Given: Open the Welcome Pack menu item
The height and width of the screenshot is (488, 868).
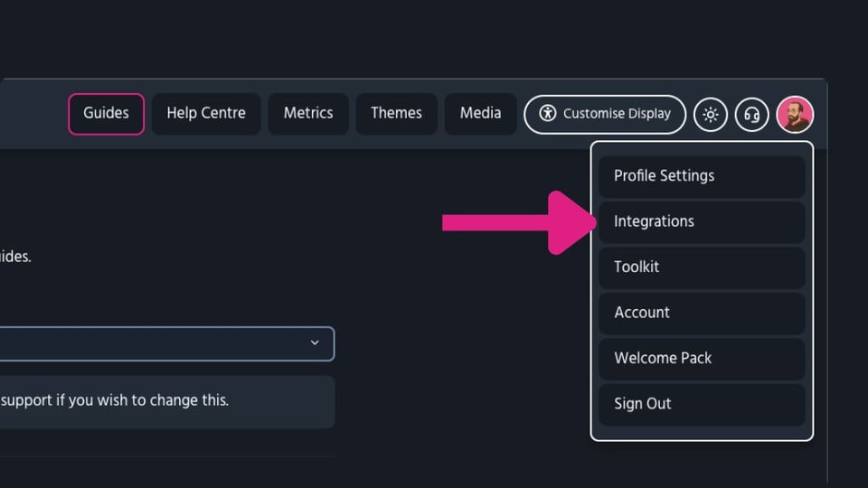Looking at the screenshot, I should pyautogui.click(x=702, y=359).
